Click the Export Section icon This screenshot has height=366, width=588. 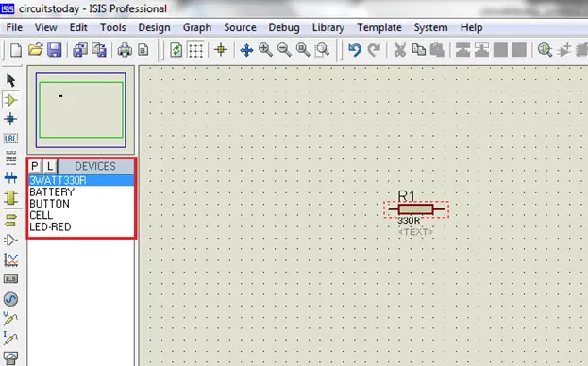[x=99, y=50]
